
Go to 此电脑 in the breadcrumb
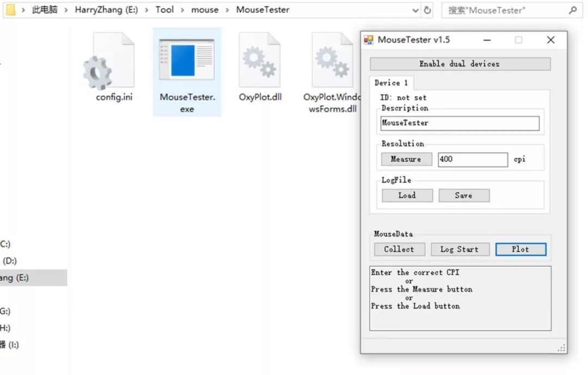44,10
